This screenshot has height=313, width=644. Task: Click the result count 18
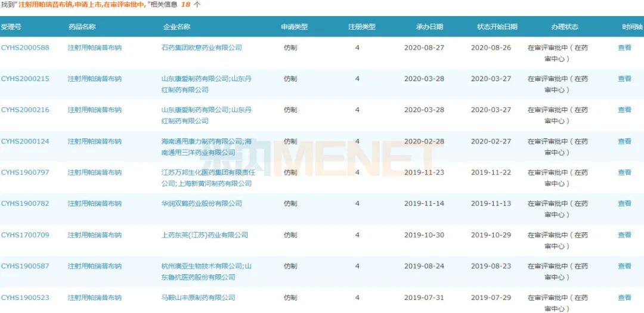pos(185,5)
